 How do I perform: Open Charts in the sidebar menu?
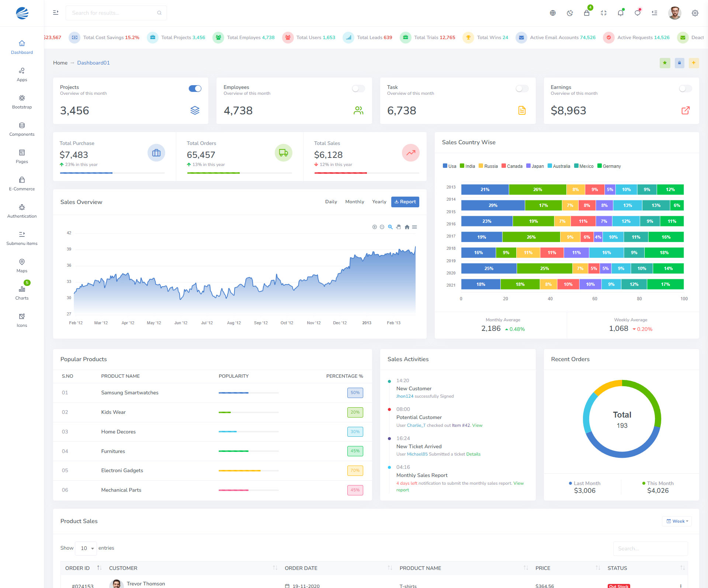point(22,292)
